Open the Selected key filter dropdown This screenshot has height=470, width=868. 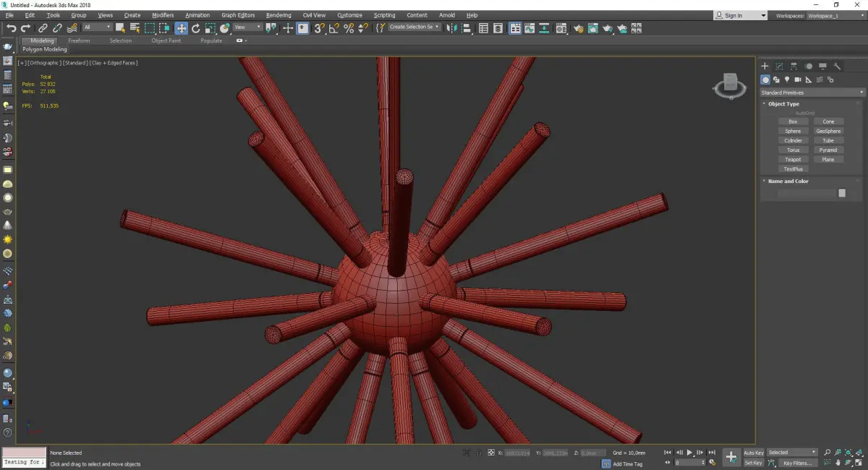[x=792, y=453]
